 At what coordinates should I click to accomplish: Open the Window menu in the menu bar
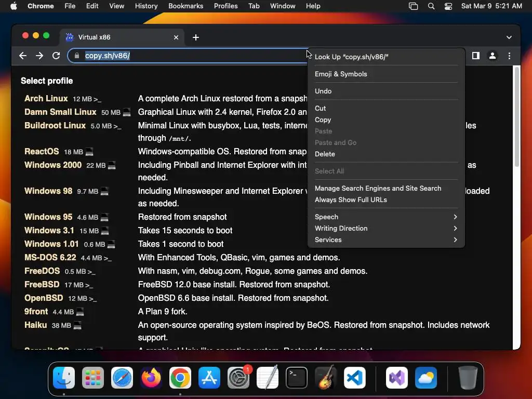(x=283, y=6)
